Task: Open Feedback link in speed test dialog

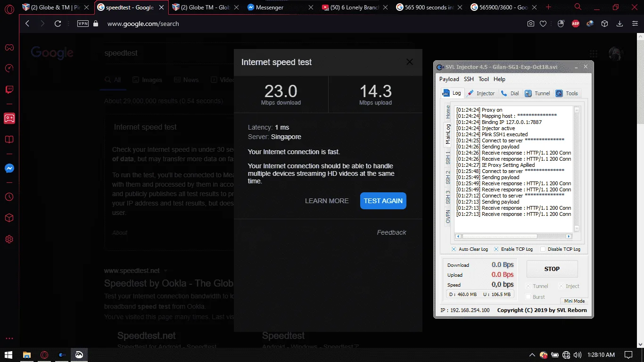Action: click(x=391, y=232)
